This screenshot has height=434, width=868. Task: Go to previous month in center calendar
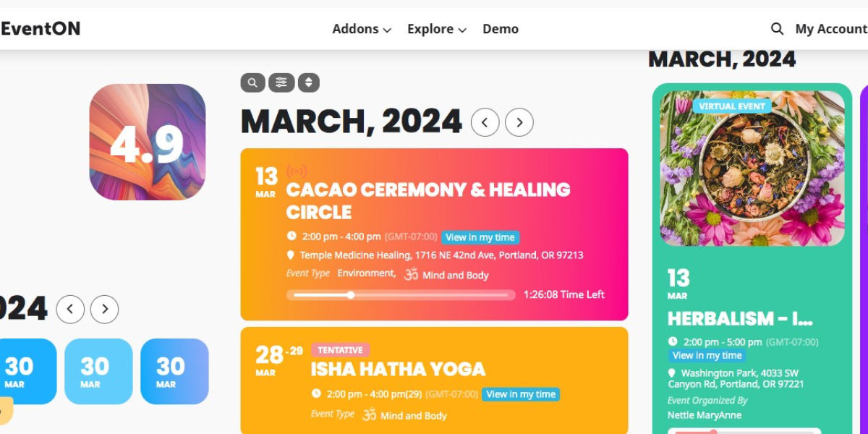click(485, 122)
